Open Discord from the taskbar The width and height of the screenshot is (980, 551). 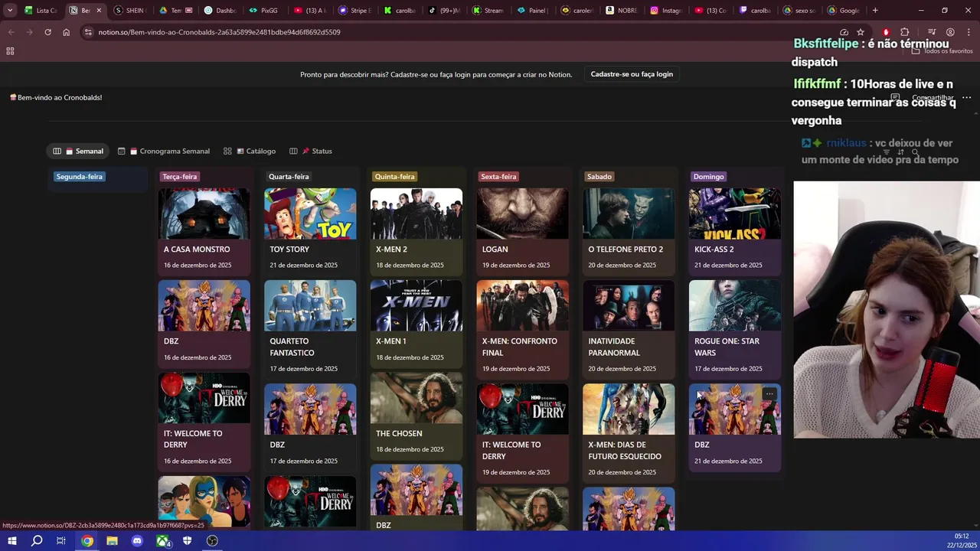tap(137, 541)
